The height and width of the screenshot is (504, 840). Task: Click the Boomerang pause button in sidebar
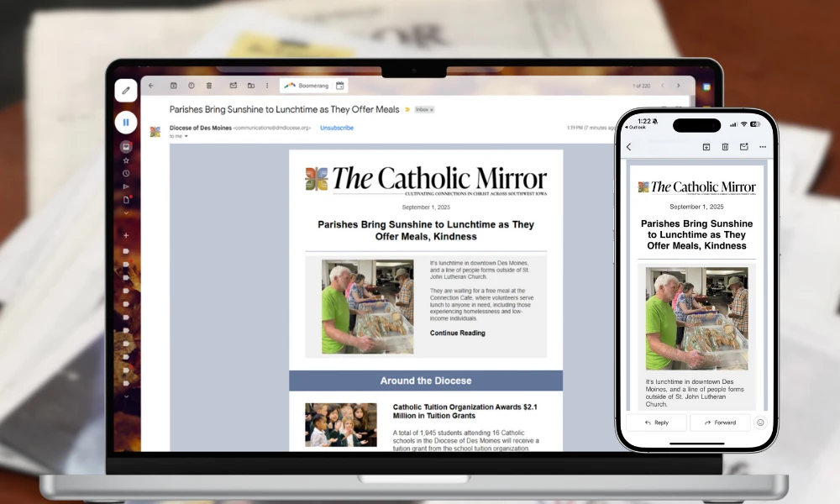tap(126, 123)
